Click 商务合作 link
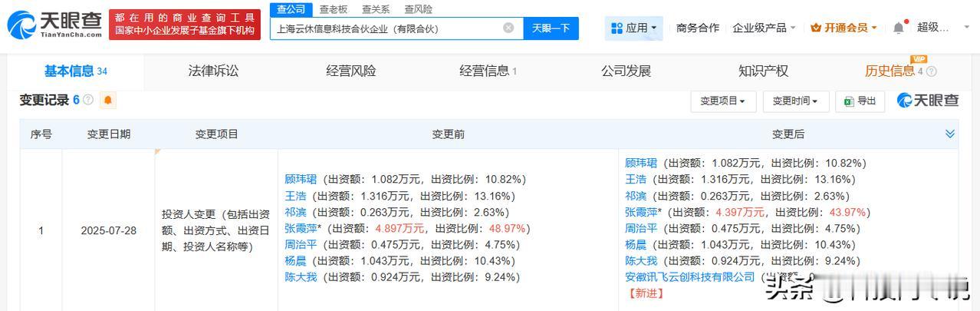The height and width of the screenshot is (311, 980). [698, 28]
